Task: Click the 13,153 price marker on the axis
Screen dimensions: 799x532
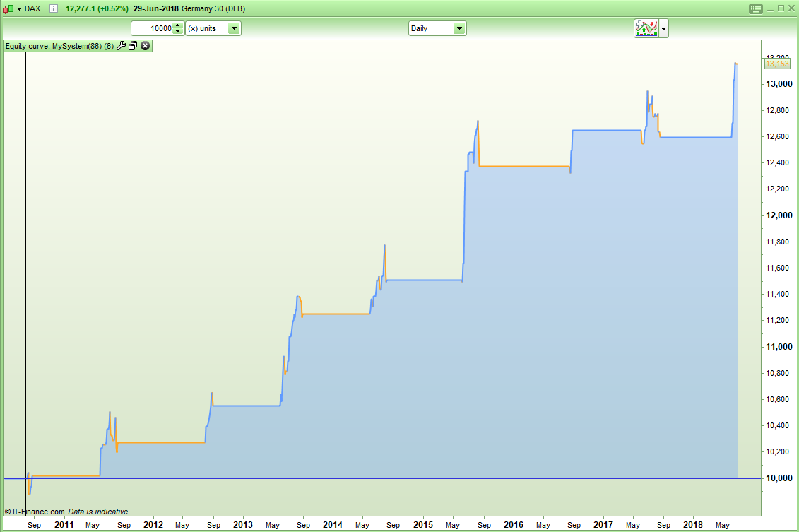Action: pyautogui.click(x=779, y=64)
